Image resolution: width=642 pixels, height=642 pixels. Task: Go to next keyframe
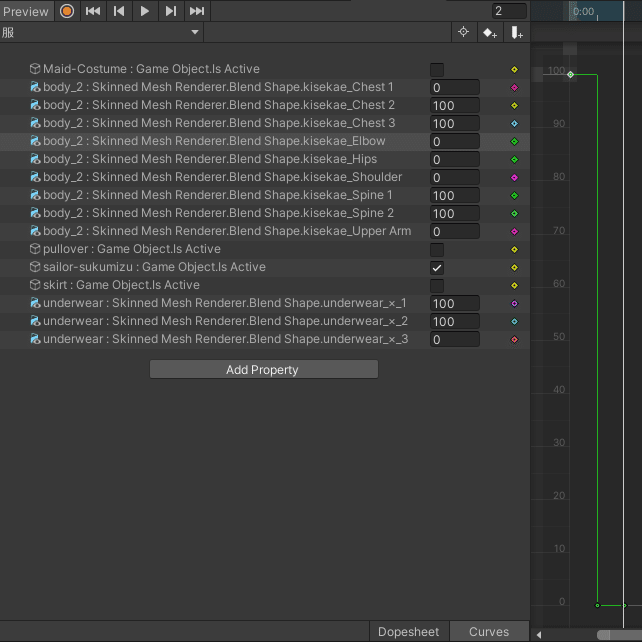coord(171,11)
